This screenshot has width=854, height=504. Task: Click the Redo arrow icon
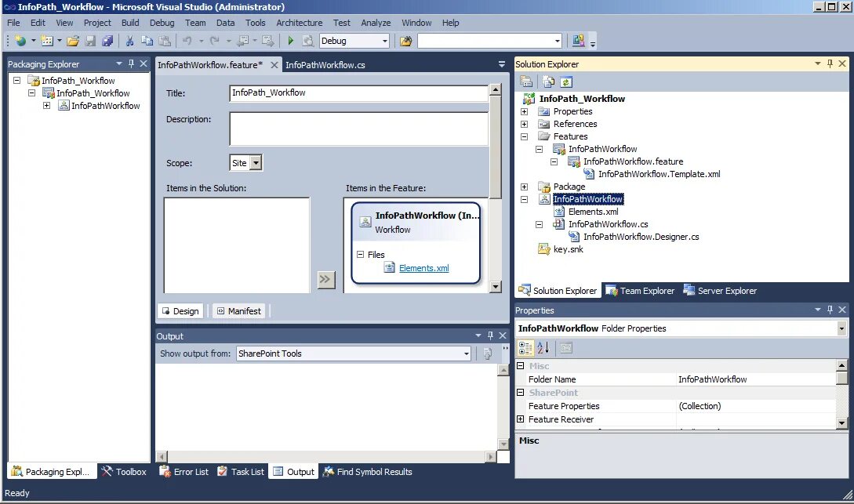point(215,41)
